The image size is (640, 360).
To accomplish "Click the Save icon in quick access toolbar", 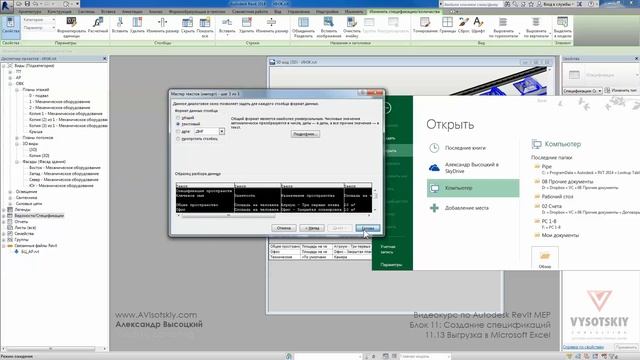I will [x=27, y=4].
